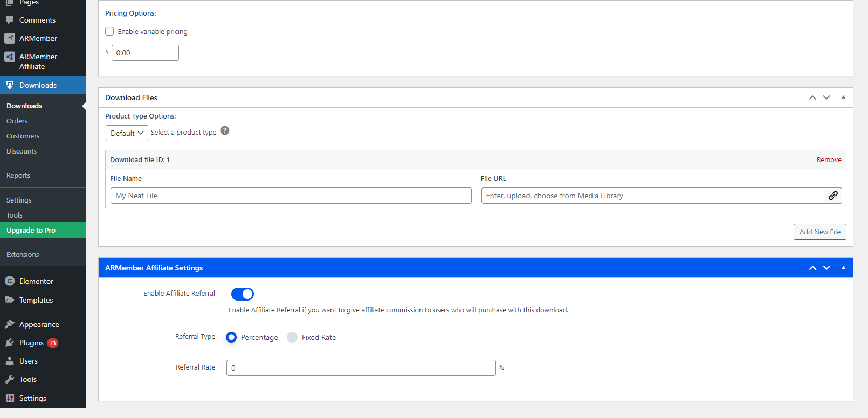Image resolution: width=868 pixels, height=418 pixels.
Task: Click the Download Files panel title
Action: (131, 97)
